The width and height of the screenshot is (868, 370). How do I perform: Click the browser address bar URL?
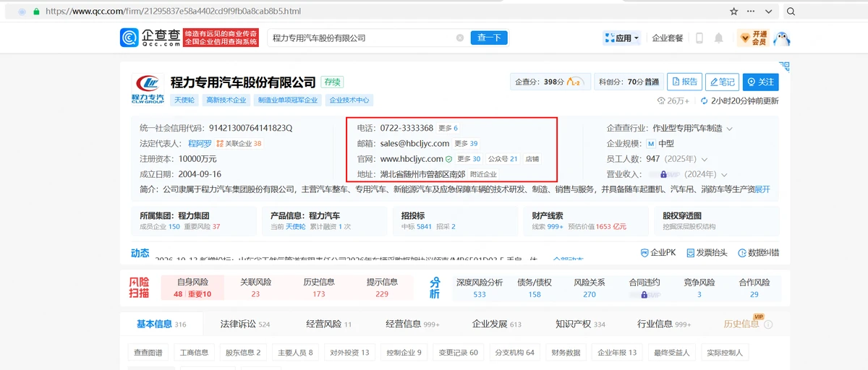pyautogui.click(x=173, y=12)
